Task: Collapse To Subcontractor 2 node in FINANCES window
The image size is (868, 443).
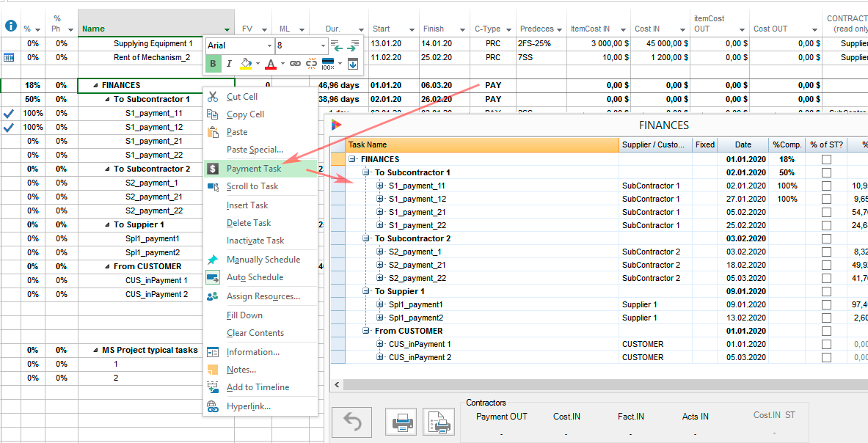Action: (366, 238)
